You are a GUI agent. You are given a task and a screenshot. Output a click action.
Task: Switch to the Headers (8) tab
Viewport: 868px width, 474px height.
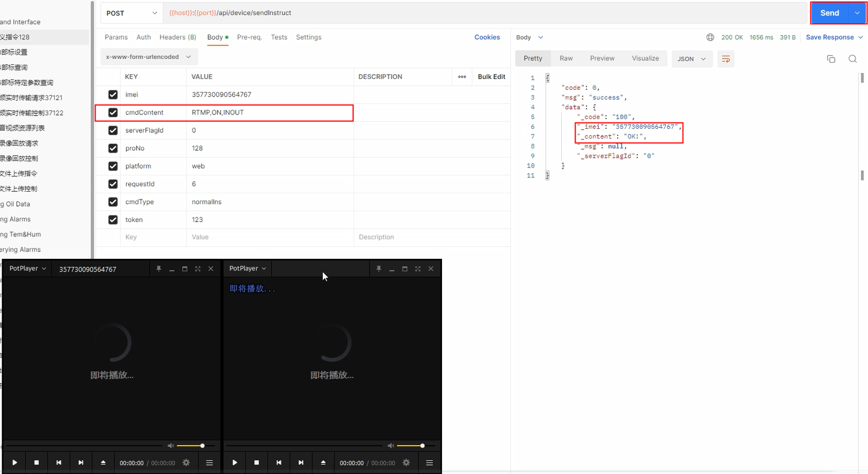(x=177, y=37)
